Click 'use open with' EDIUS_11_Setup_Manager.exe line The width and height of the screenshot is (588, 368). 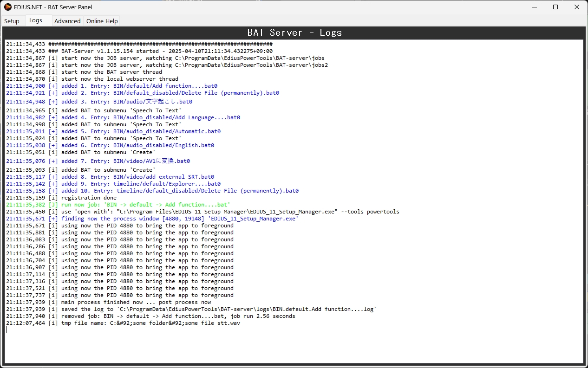pyautogui.click(x=203, y=212)
